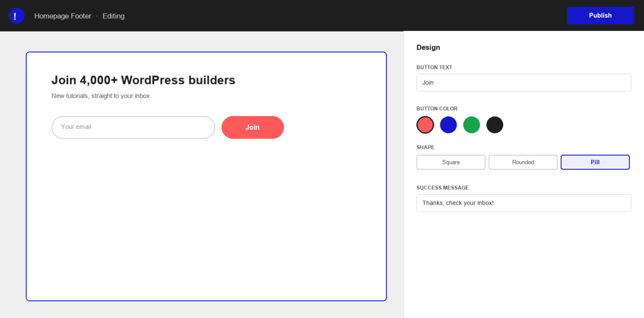Click the Editing status label
644x318 pixels.
pyautogui.click(x=113, y=16)
